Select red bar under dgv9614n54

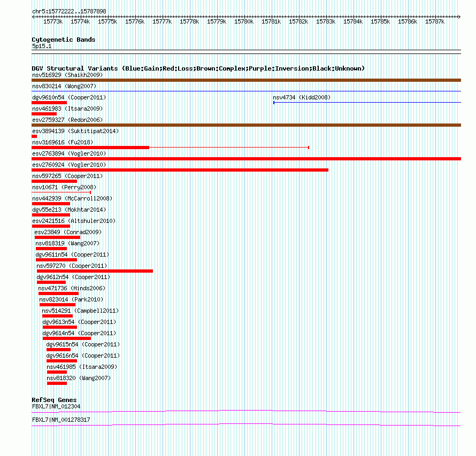(67, 338)
